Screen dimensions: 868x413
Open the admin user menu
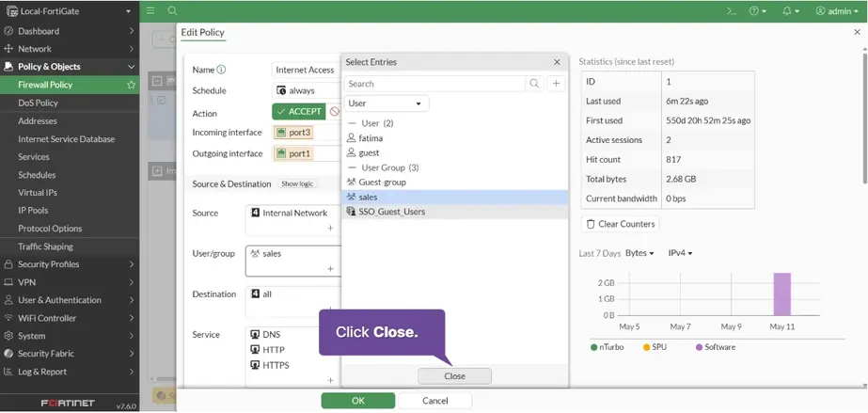coord(836,11)
